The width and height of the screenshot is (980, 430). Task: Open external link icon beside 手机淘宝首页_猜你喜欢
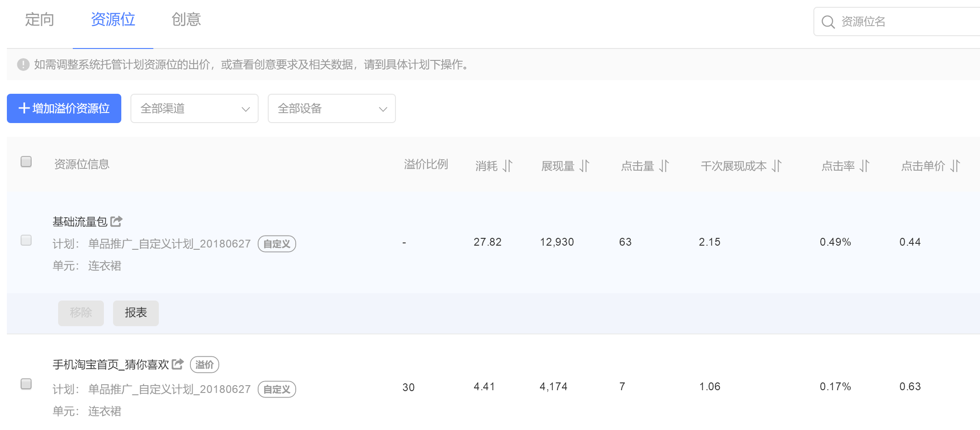178,364
